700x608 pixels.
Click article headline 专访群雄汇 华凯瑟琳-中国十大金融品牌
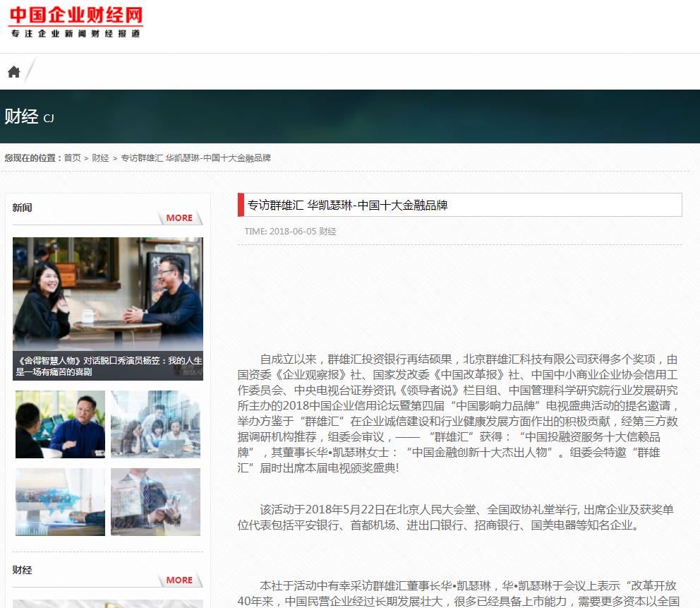[347, 205]
